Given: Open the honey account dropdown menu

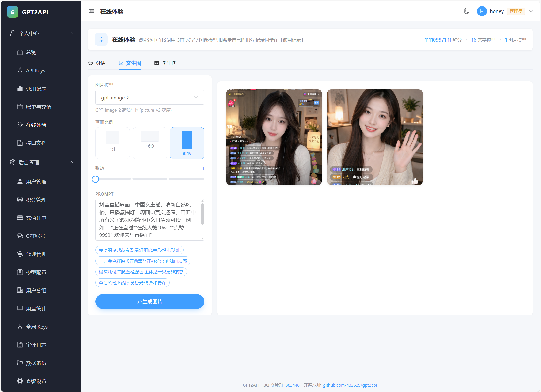Looking at the screenshot, I should [x=531, y=11].
